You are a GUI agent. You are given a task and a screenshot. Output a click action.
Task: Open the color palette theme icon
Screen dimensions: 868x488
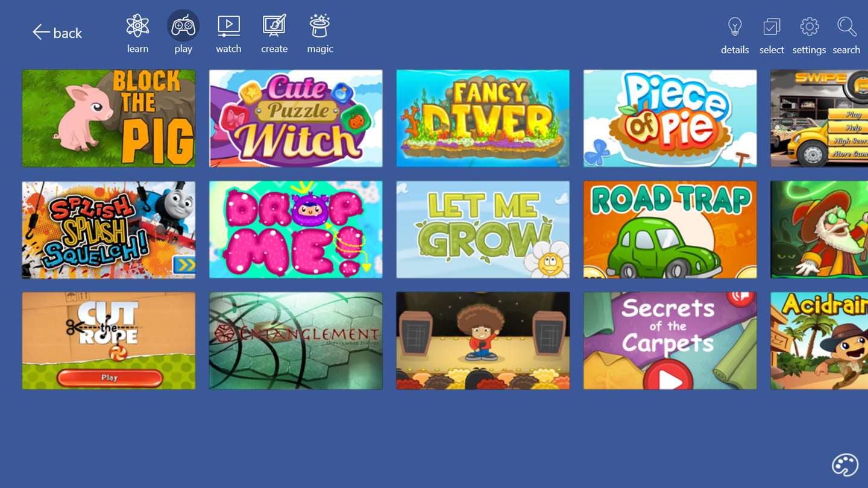(x=845, y=465)
